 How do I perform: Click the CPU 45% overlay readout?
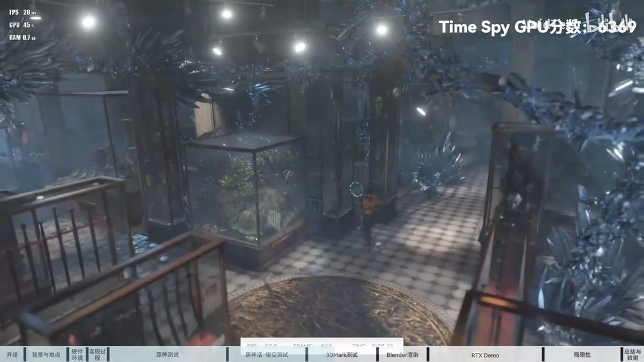[21, 25]
